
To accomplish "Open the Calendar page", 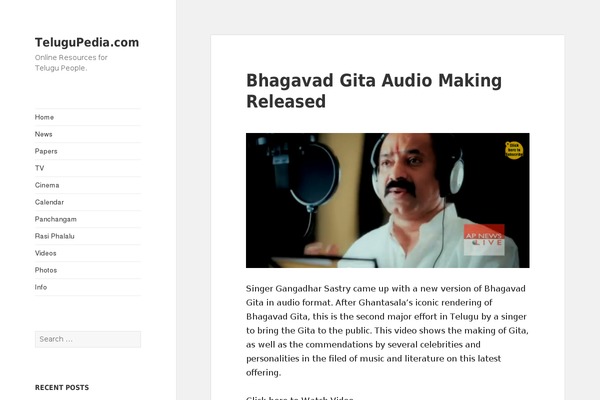I will (49, 202).
